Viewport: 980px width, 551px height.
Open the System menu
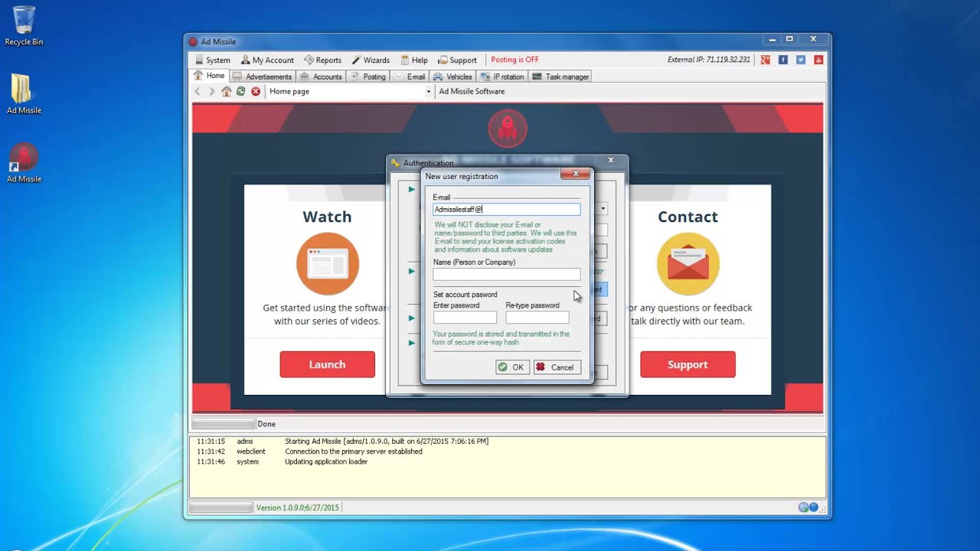pos(213,60)
